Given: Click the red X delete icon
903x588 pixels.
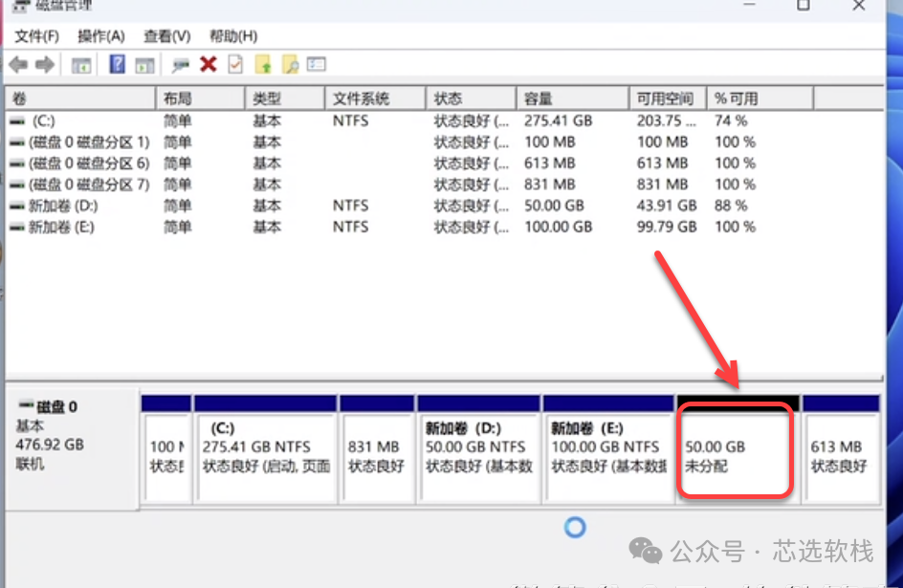Looking at the screenshot, I should [209, 64].
